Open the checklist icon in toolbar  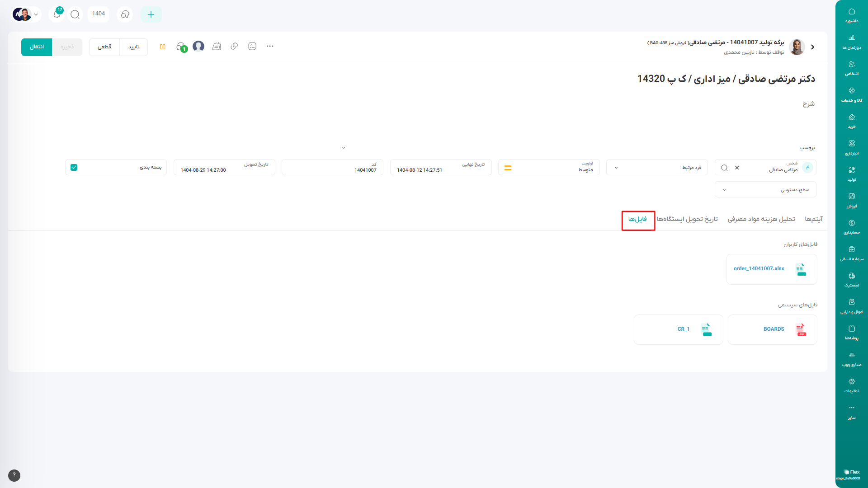(x=252, y=47)
